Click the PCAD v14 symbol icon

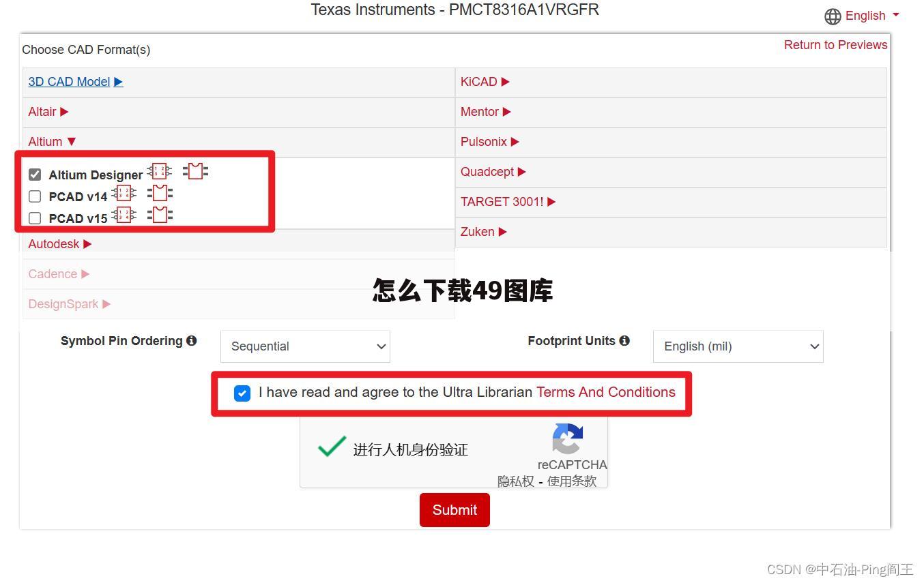click(x=124, y=193)
